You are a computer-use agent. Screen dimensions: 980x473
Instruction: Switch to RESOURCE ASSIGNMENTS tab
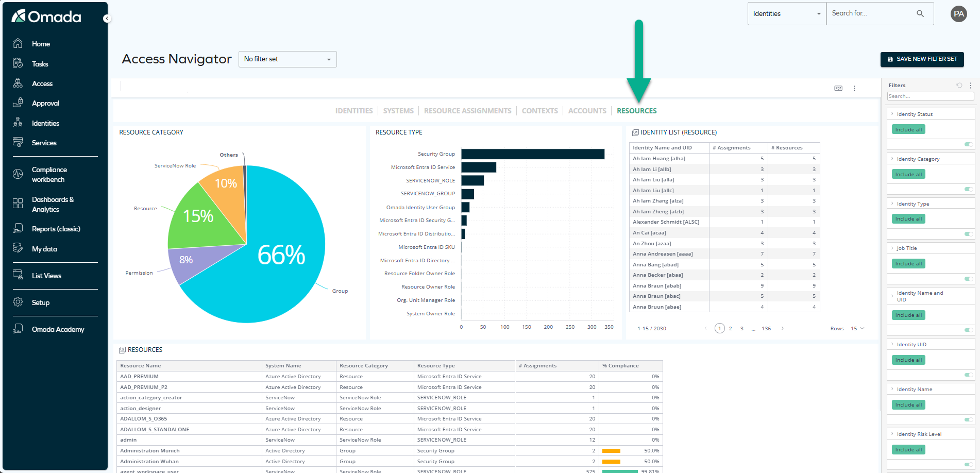(468, 111)
